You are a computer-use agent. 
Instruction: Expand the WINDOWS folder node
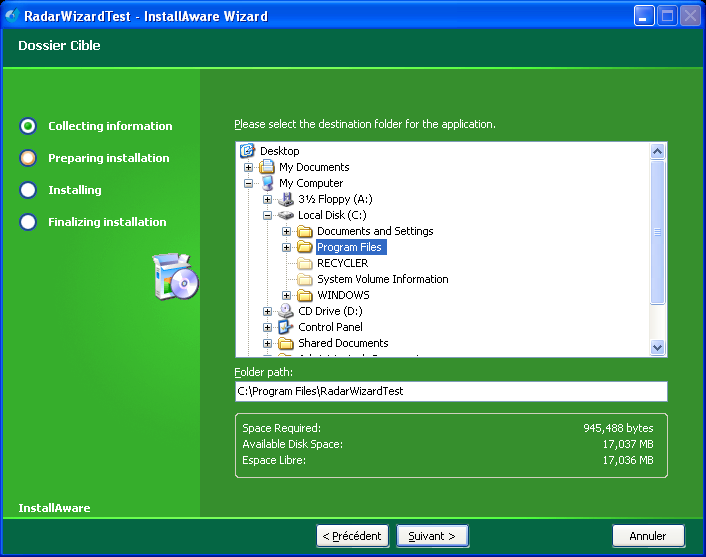point(286,295)
